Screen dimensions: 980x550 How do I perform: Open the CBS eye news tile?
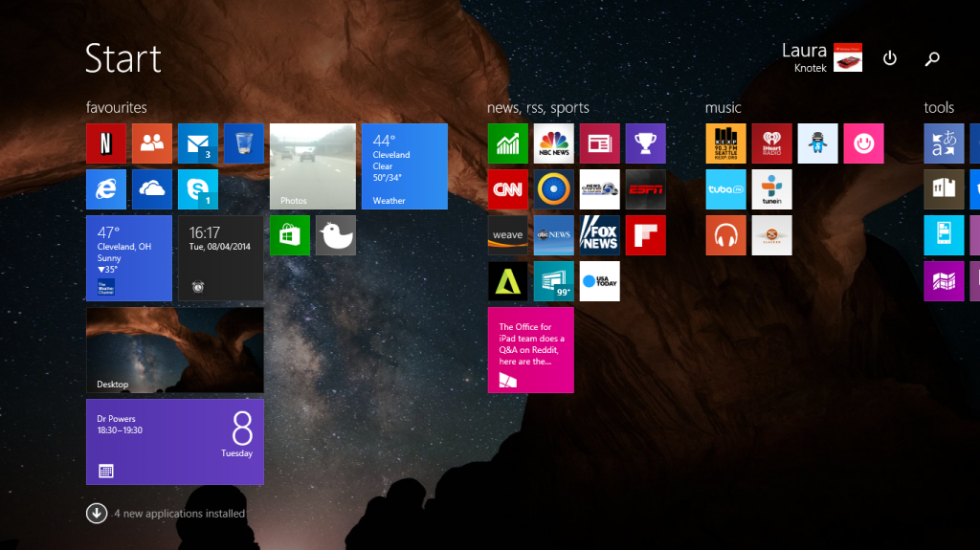(554, 189)
